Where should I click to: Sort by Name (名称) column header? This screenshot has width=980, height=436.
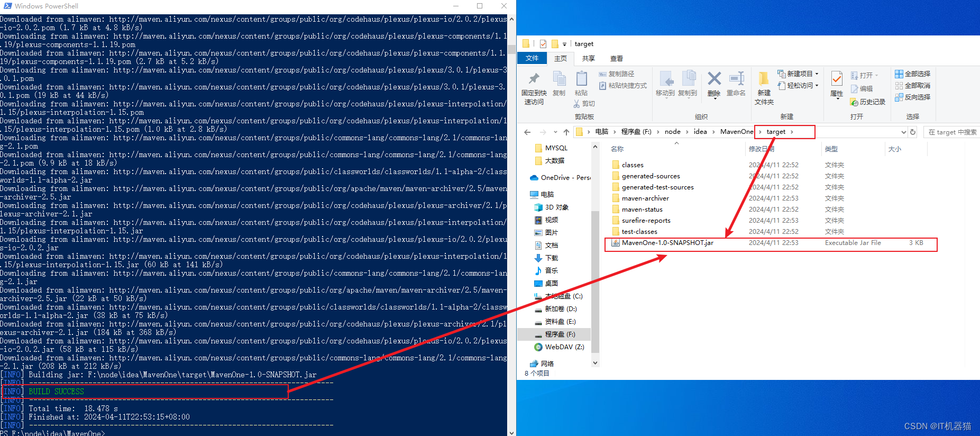coord(617,149)
